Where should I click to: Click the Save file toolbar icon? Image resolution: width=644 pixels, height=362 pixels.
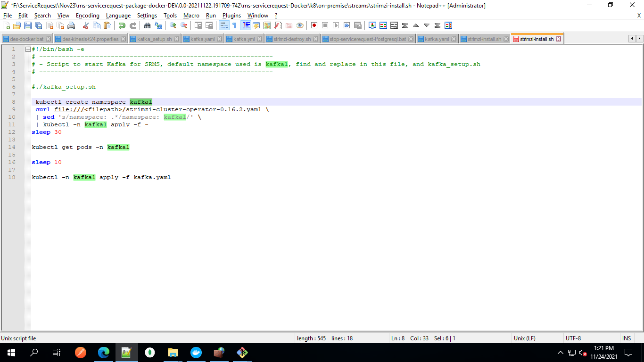click(27, 25)
